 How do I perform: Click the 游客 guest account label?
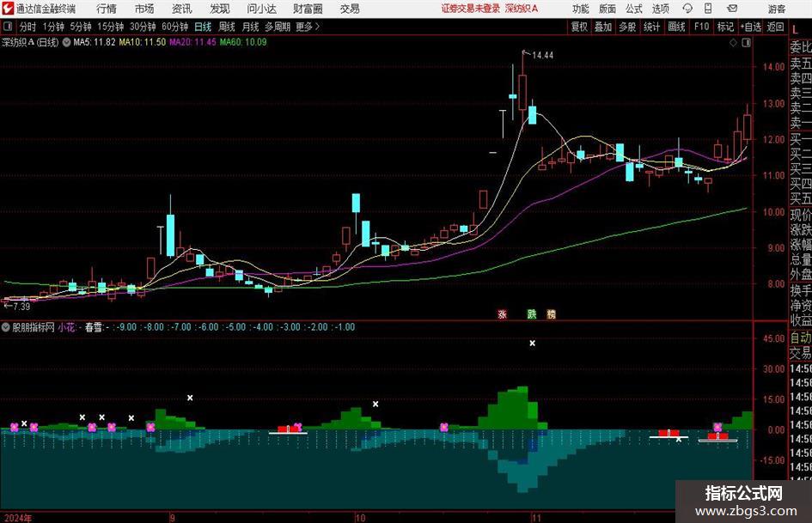(x=777, y=9)
